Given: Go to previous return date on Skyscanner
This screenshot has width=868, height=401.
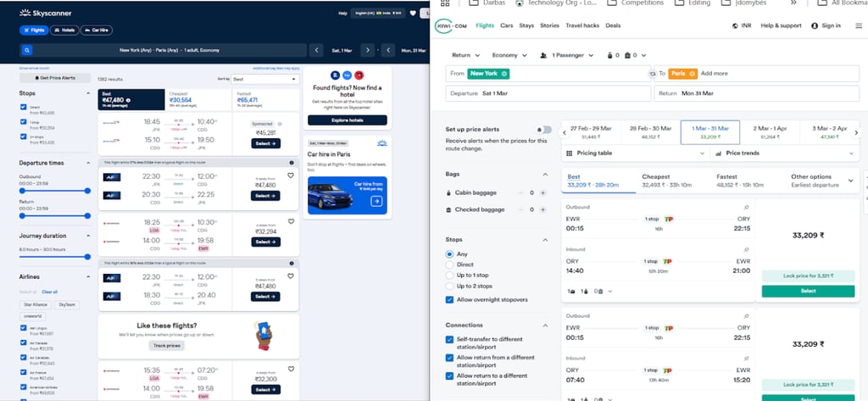Looking at the screenshot, I should 387,50.
